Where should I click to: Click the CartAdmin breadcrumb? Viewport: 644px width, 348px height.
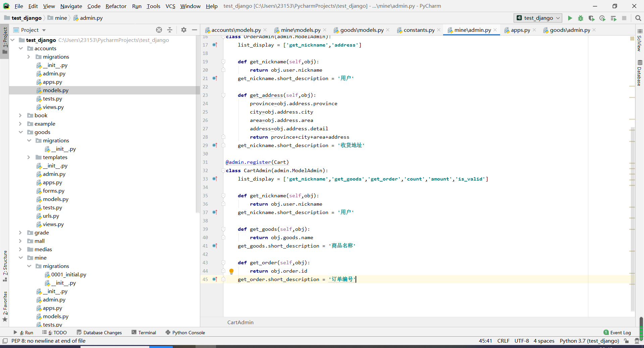(x=240, y=322)
